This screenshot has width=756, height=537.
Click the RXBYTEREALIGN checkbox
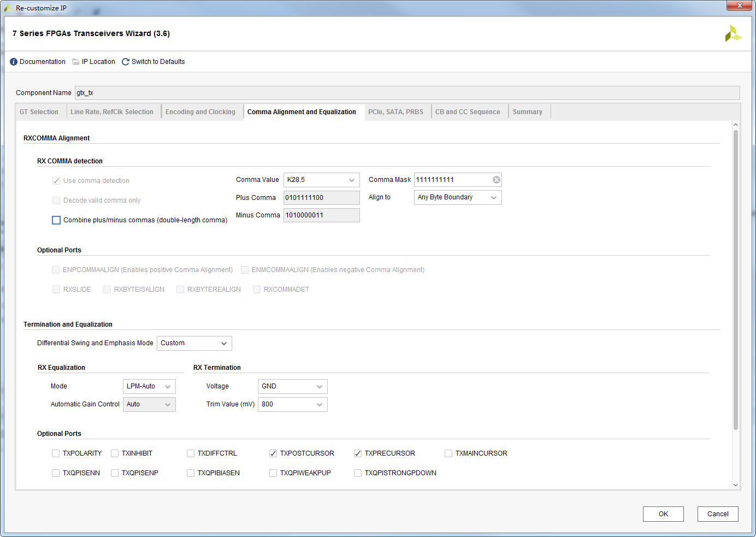(180, 290)
